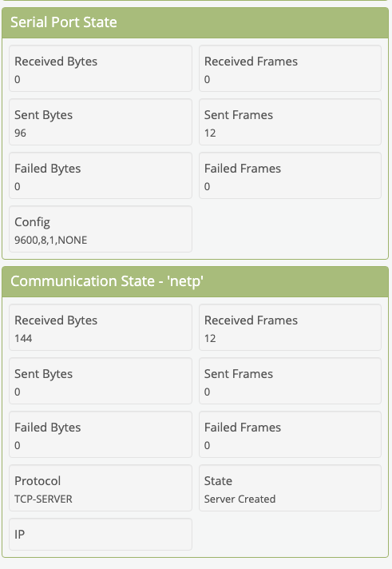Select serial Failed Bytes field
The width and height of the screenshot is (392, 569).
coord(101,176)
